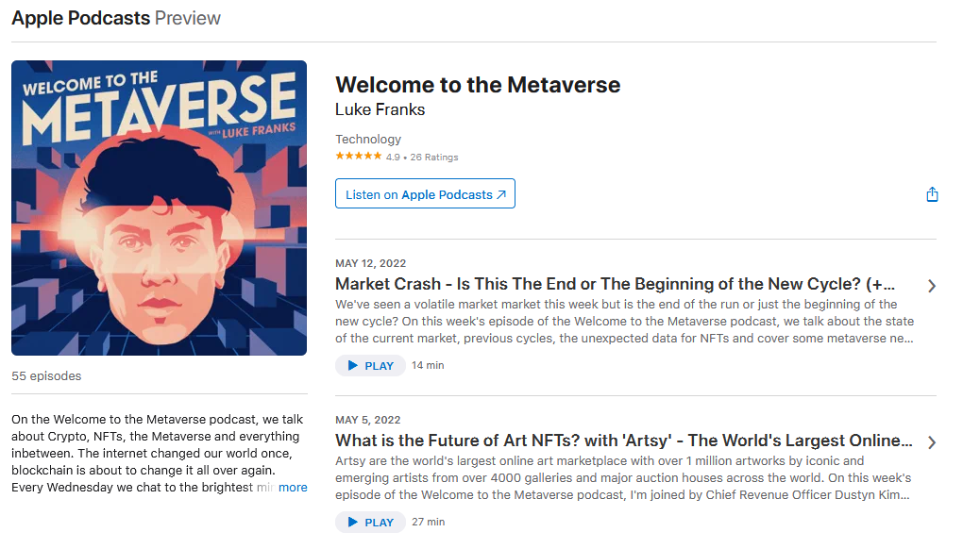The image size is (980, 549).
Task: Play the Future of Art NFTs episode
Action: point(370,523)
